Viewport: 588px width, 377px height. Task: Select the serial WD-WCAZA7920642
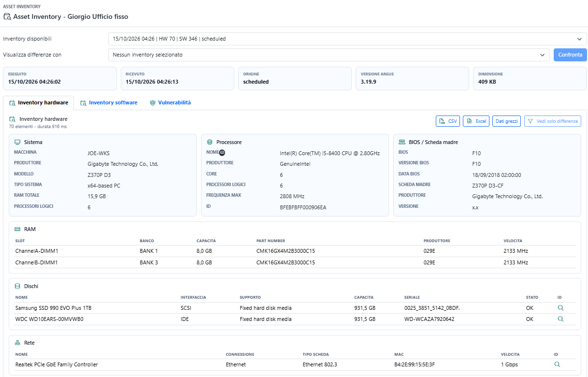[429, 319]
